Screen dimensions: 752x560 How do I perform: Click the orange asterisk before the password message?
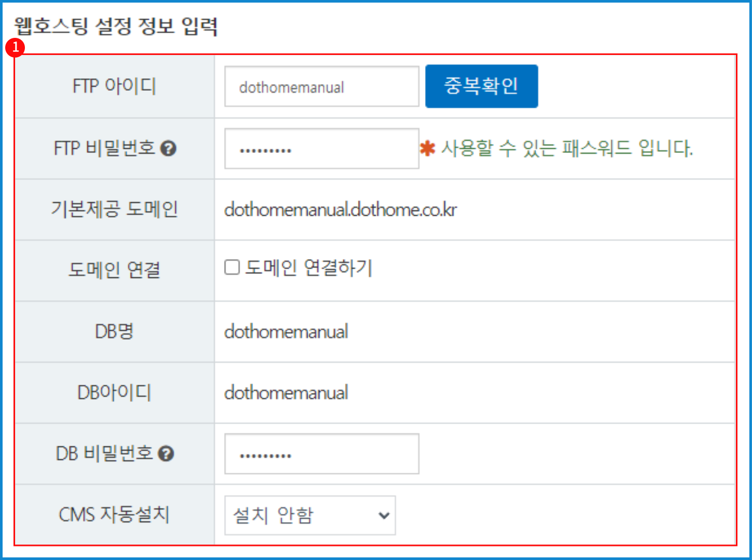pyautogui.click(x=427, y=149)
